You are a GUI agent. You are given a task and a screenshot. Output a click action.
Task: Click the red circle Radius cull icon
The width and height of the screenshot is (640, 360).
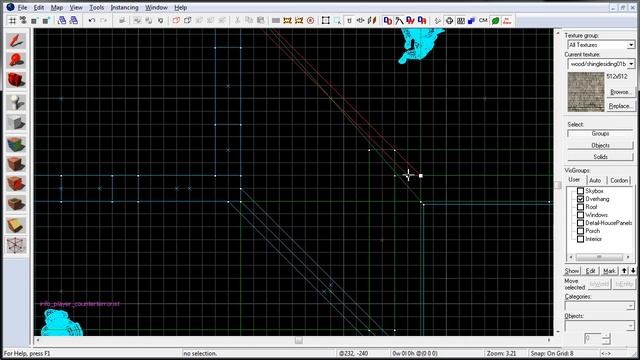[x=311, y=20]
